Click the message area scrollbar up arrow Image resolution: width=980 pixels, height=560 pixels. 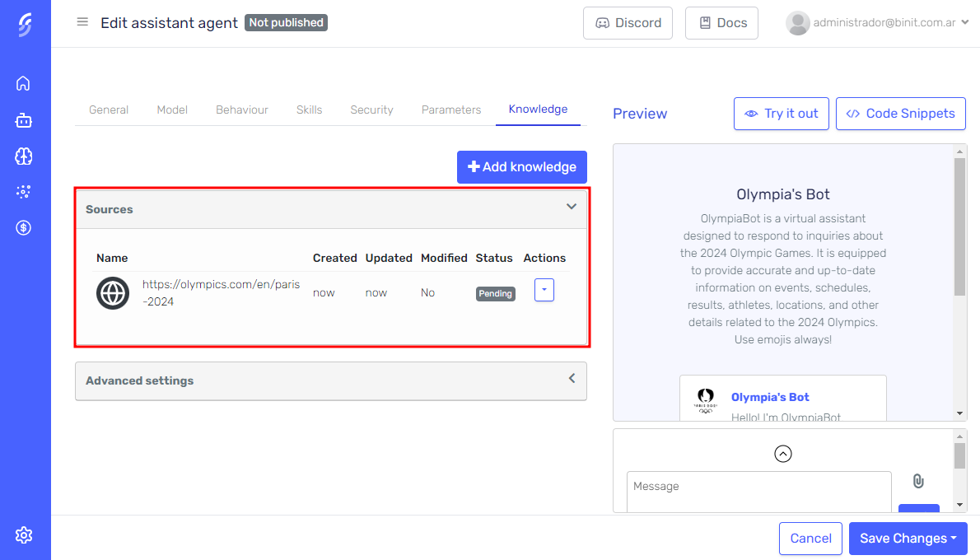959,436
